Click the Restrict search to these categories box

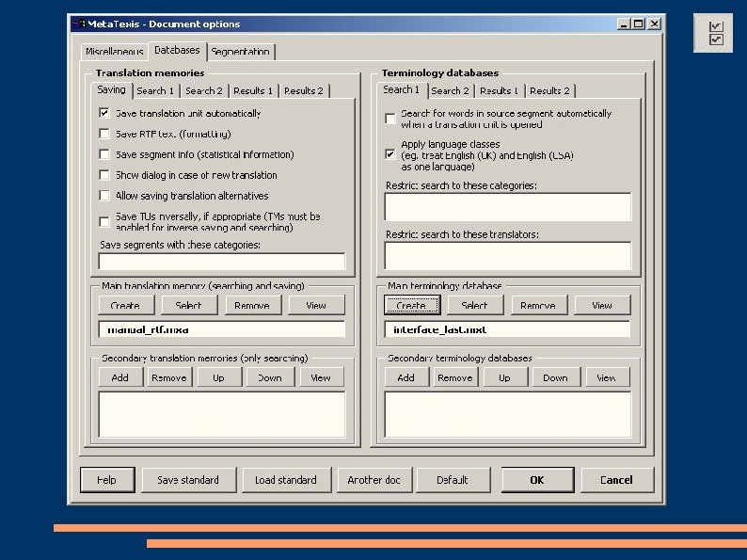pos(508,207)
